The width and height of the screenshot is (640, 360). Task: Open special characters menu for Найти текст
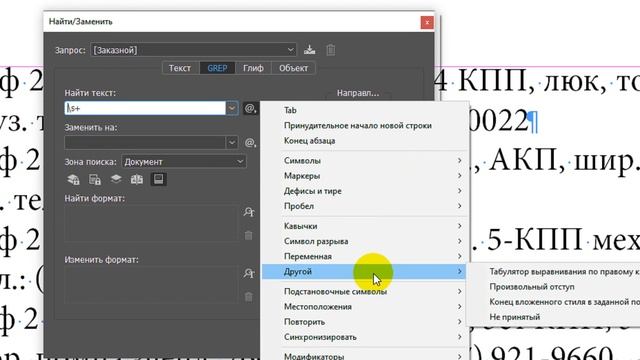(x=250, y=108)
